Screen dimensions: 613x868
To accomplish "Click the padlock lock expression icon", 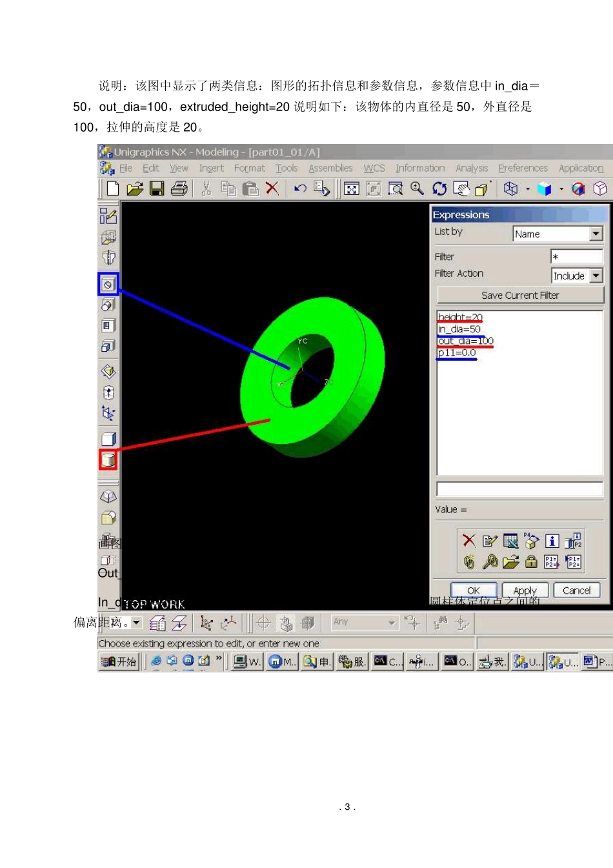I will (x=531, y=561).
